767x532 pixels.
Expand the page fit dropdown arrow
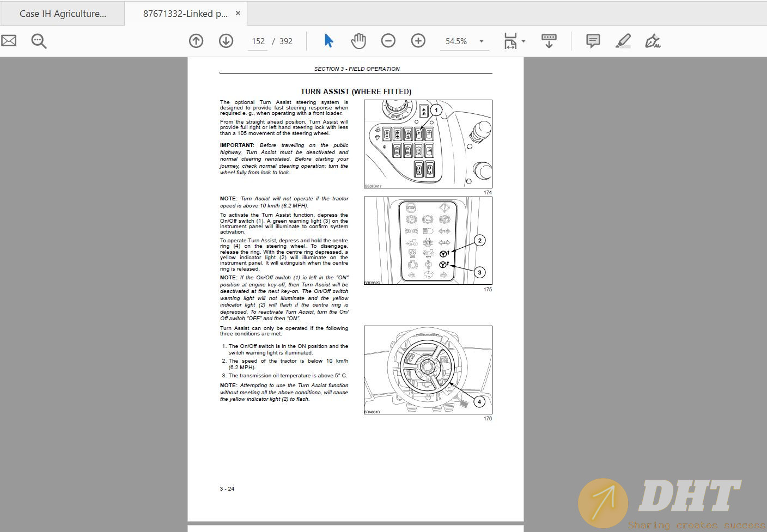(x=523, y=41)
